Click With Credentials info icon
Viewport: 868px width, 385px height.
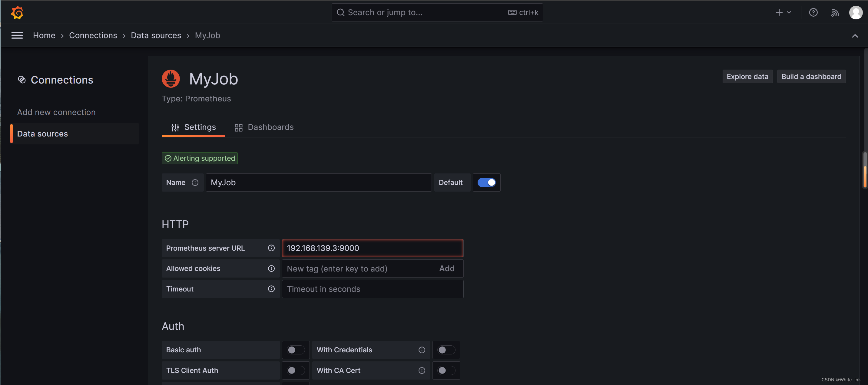[422, 350]
